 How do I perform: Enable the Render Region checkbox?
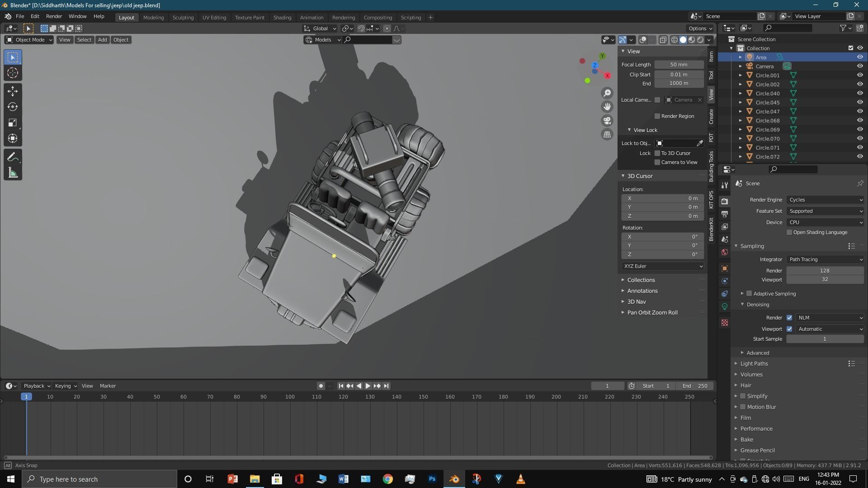click(x=657, y=116)
